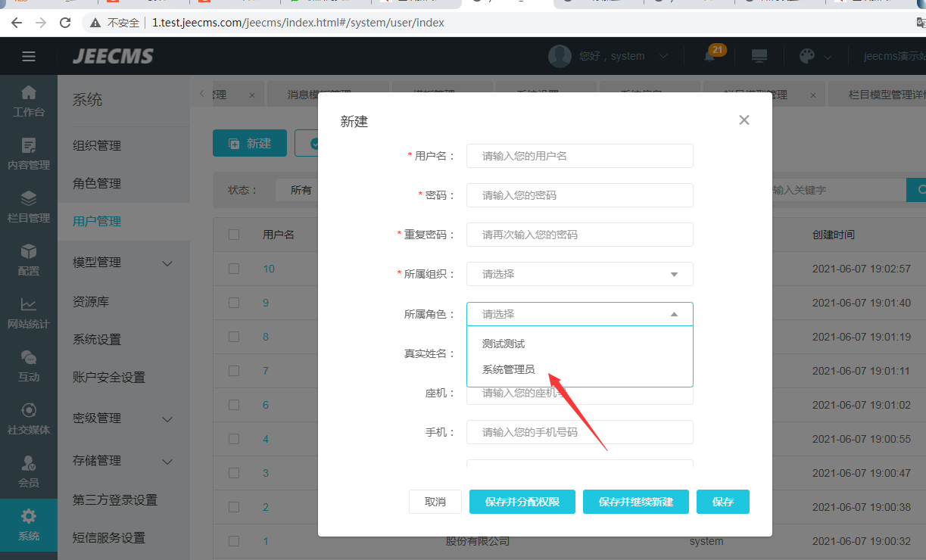
Task: Tick the checkbox for user 6
Action: pyautogui.click(x=234, y=405)
